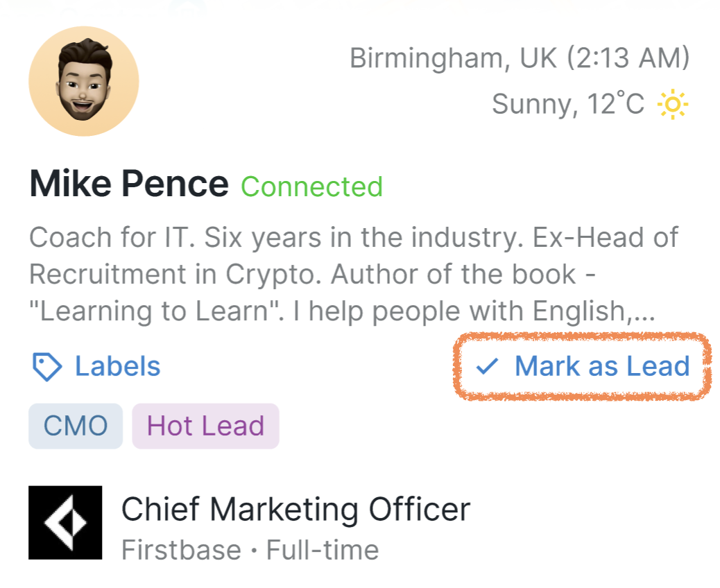Select the Hot Lead label chip
The width and height of the screenshot is (720, 588).
[205, 425]
